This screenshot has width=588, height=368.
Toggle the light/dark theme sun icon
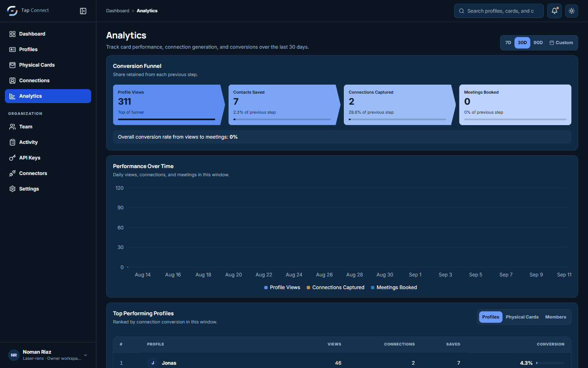(572, 11)
